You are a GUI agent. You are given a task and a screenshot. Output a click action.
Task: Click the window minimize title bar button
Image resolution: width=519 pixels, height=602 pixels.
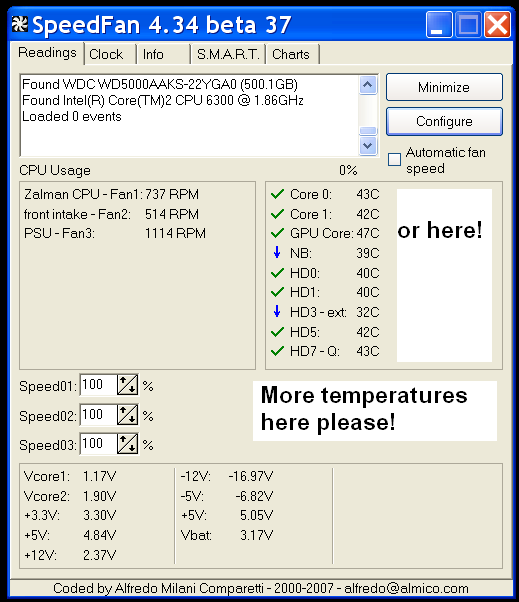click(x=439, y=25)
